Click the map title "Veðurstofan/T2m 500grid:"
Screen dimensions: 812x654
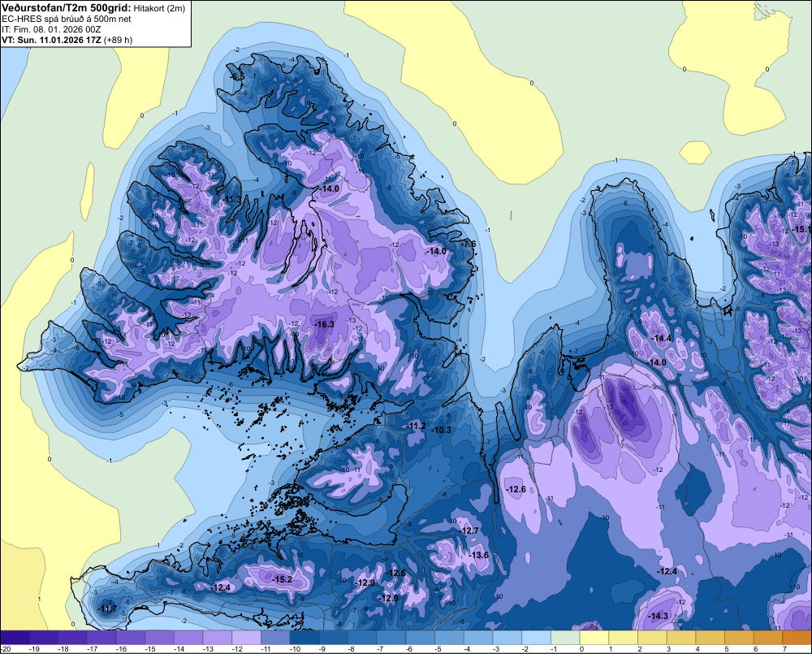pyautogui.click(x=67, y=7)
